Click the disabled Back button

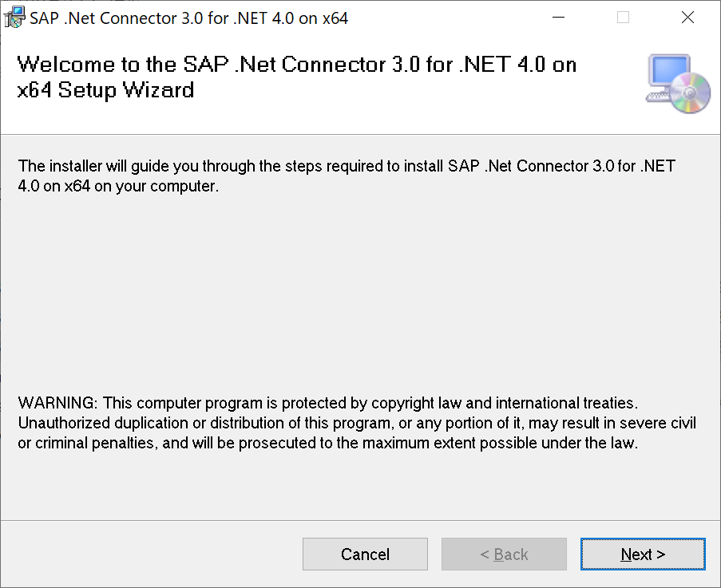coord(504,554)
